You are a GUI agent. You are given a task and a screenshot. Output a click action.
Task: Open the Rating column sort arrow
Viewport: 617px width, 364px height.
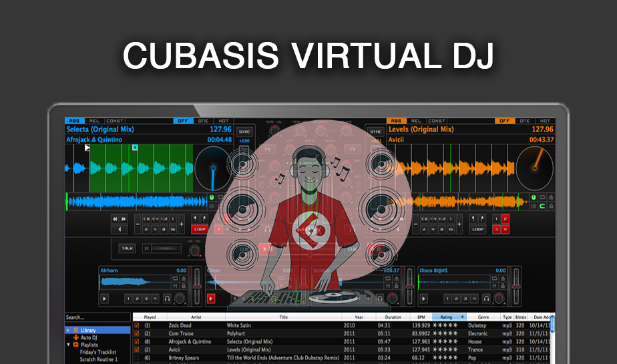pyautogui.click(x=462, y=317)
